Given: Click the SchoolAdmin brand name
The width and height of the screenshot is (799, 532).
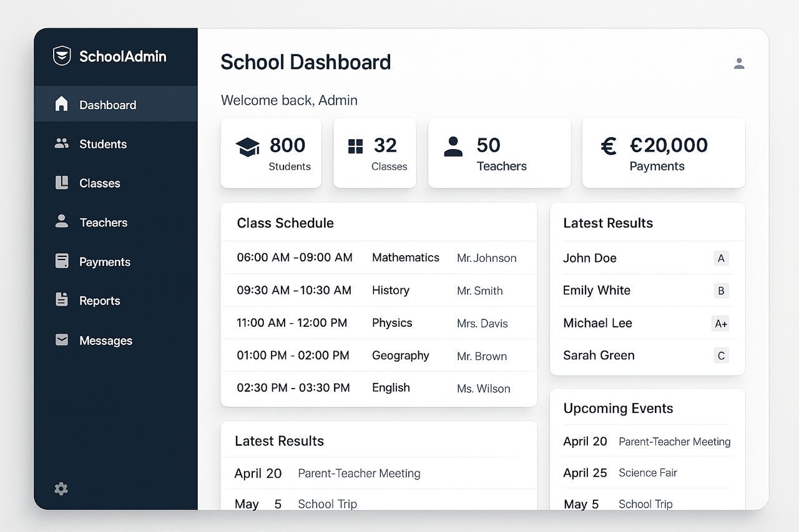Looking at the screenshot, I should [x=123, y=56].
